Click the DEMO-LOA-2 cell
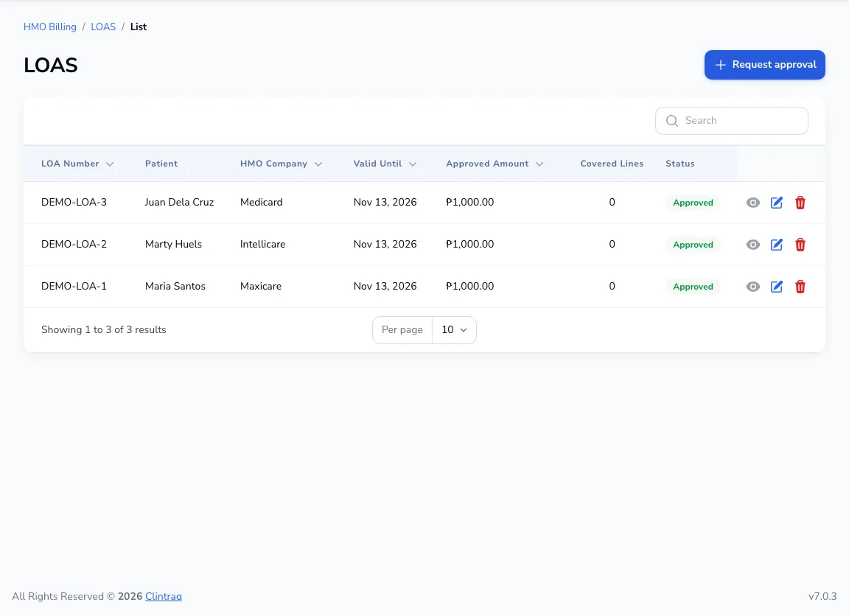Viewport: 849px width, 616px height. tap(74, 244)
